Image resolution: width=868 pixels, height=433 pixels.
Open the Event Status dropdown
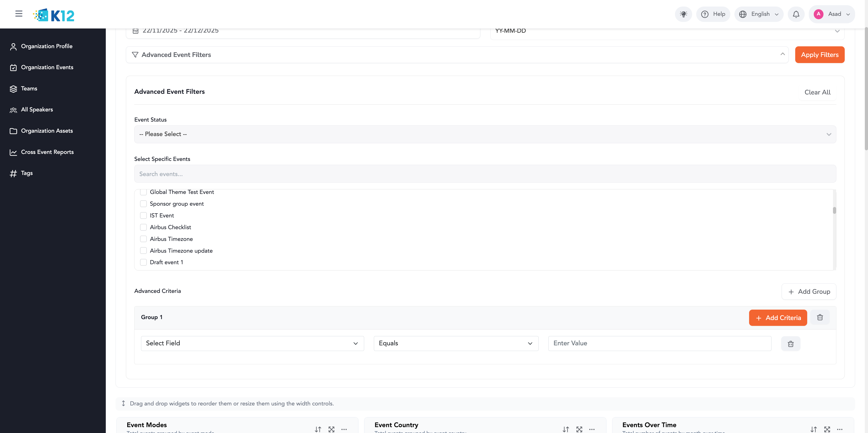point(485,134)
